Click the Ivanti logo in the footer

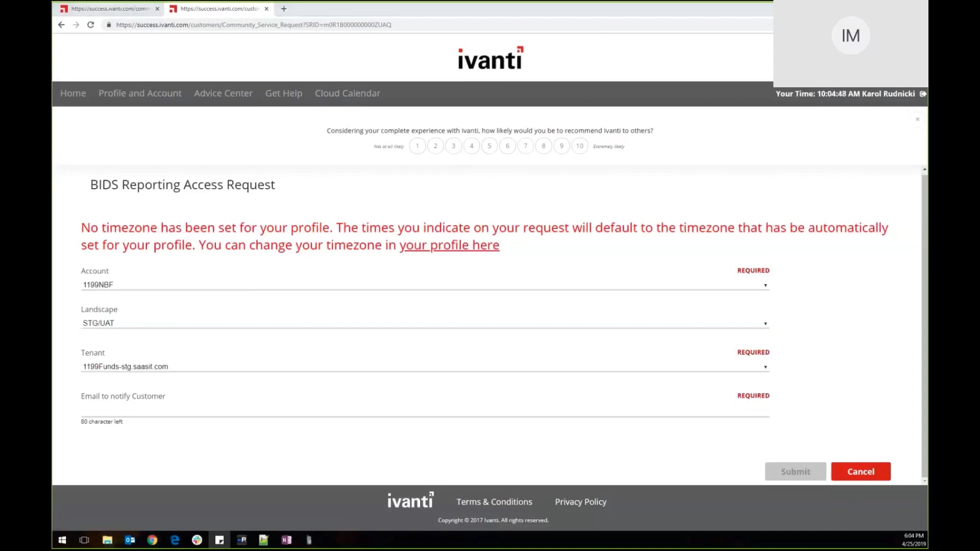coord(410,500)
